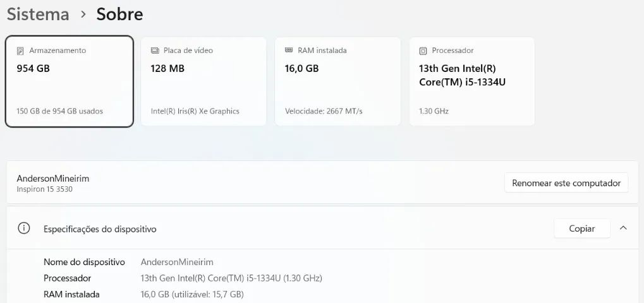This screenshot has width=644, height=303.
Task: Rename this computer with Renomear este computador
Action: coord(566,183)
